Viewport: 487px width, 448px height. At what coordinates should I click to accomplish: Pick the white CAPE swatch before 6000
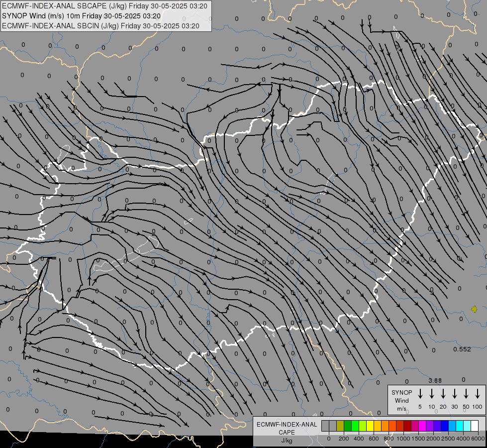pos(475,426)
